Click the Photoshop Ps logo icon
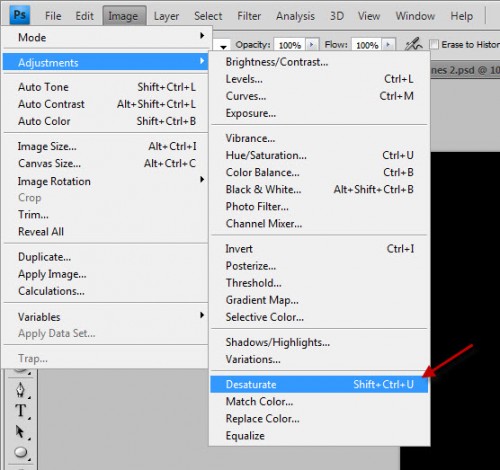This screenshot has width=500, height=470. (x=20, y=15)
